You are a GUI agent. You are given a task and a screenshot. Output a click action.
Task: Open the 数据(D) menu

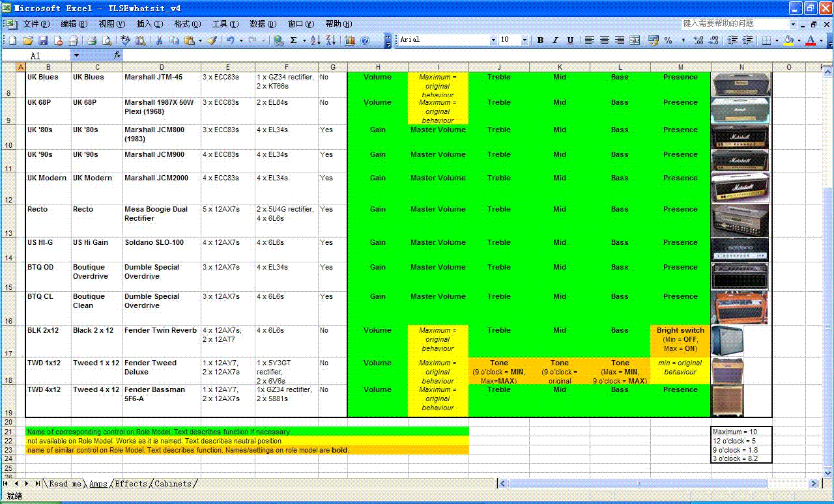pyautogui.click(x=263, y=24)
